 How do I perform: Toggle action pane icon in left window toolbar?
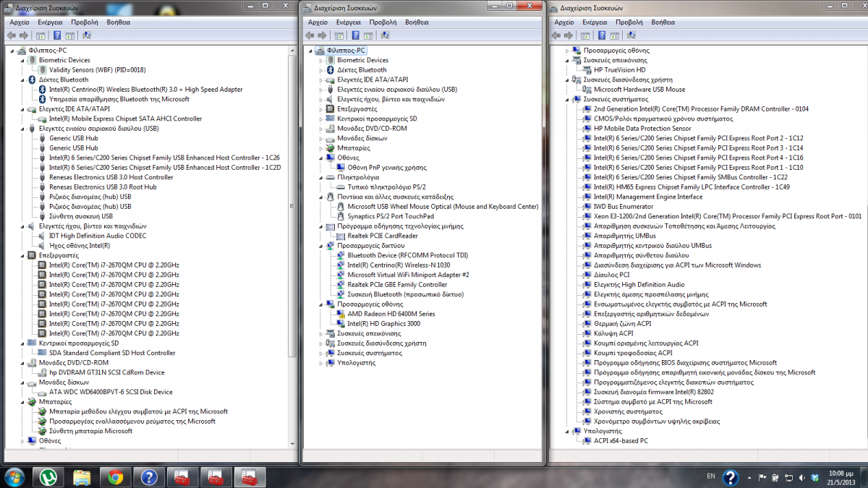70,35
